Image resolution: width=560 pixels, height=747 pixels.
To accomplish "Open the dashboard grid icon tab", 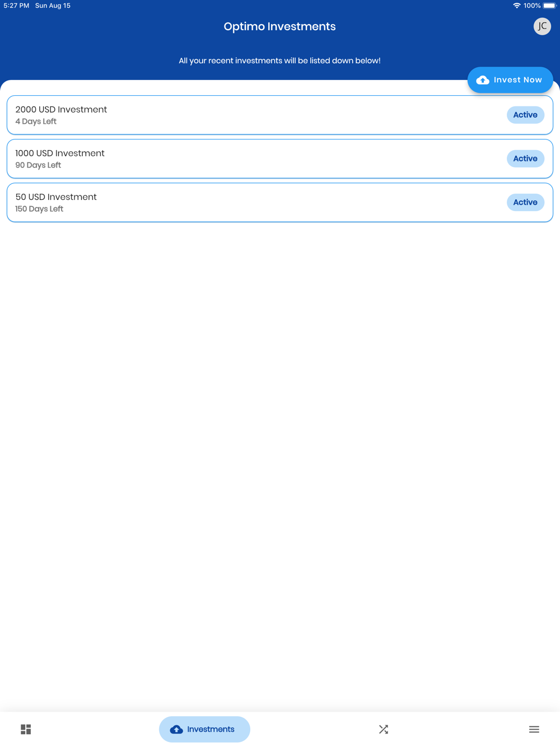I will 26,729.
